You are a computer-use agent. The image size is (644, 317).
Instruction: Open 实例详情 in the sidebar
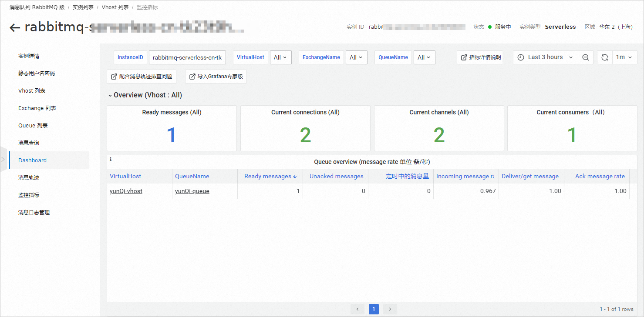click(x=29, y=56)
